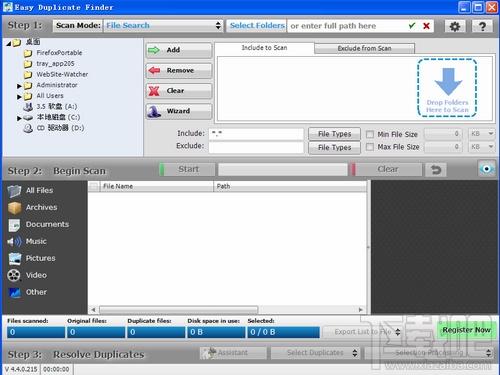Select FirefoxPortable folder in tree

pyautogui.click(x=59, y=53)
